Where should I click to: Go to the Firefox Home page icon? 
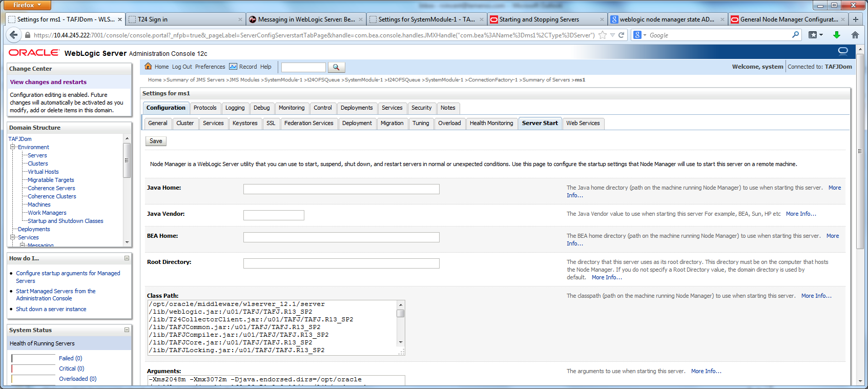(855, 35)
